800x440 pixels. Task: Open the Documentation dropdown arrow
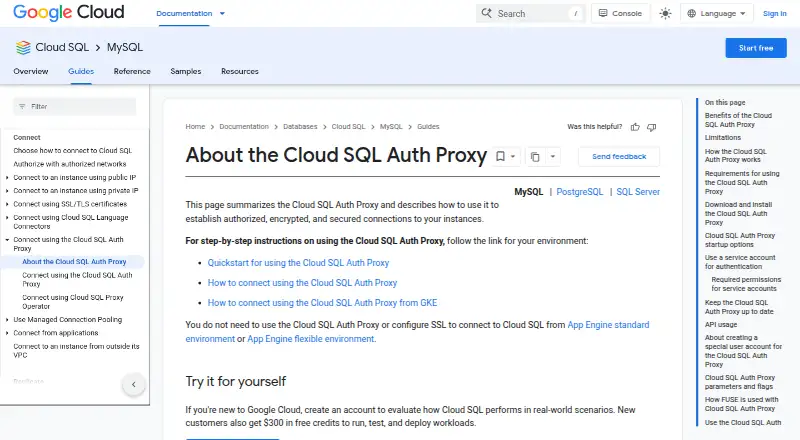point(222,14)
